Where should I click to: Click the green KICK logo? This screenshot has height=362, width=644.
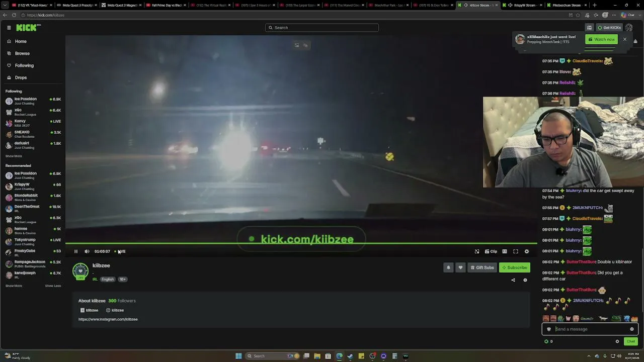pos(26,28)
